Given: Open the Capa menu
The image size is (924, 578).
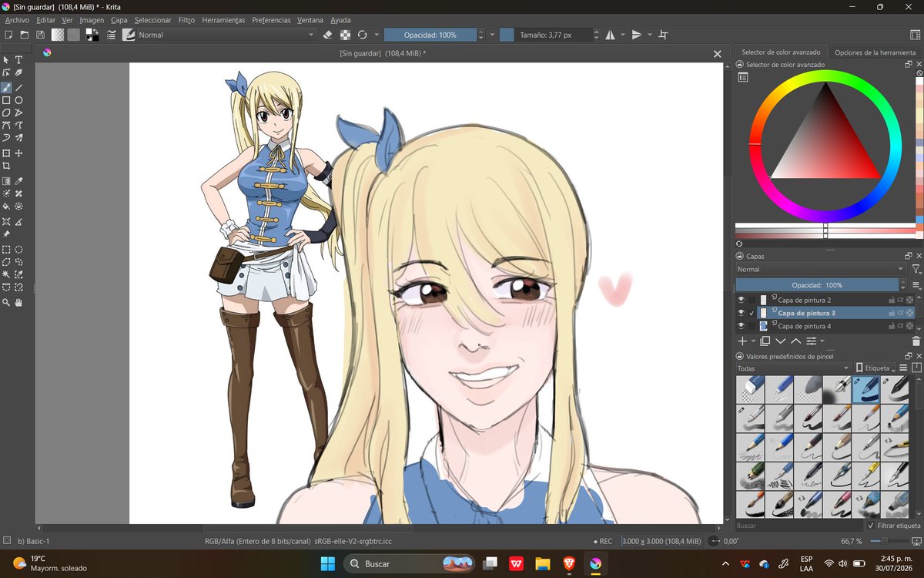Looking at the screenshot, I should click(x=119, y=20).
